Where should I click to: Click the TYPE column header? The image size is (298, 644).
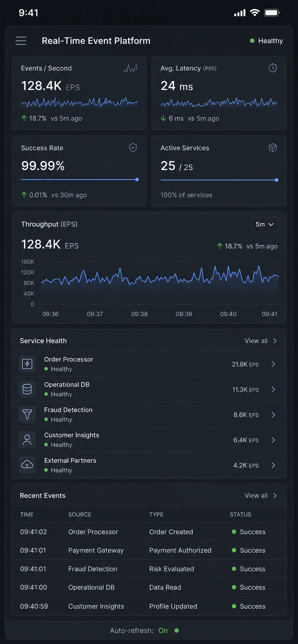click(156, 515)
